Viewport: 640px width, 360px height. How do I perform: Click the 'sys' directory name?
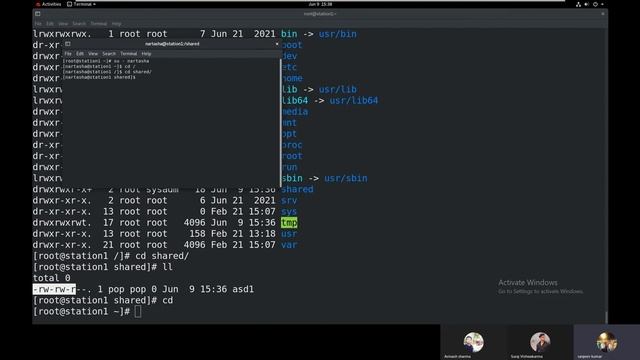[x=289, y=212]
